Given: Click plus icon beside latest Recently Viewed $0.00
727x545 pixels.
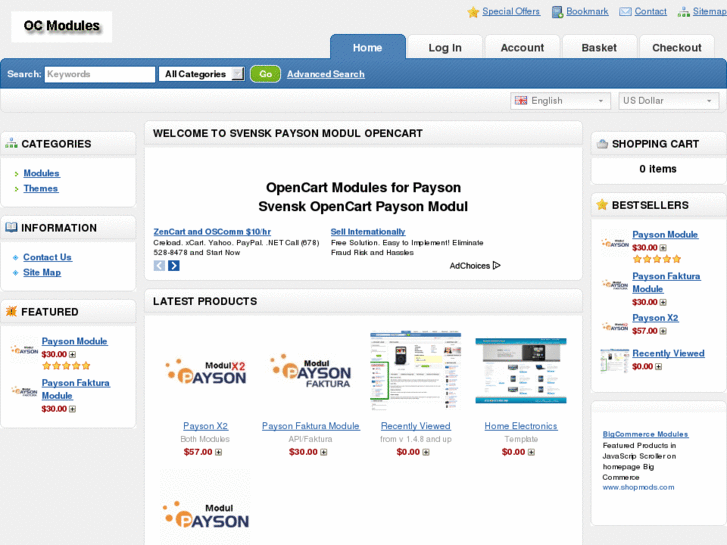Looking at the screenshot, I should coord(426,452).
